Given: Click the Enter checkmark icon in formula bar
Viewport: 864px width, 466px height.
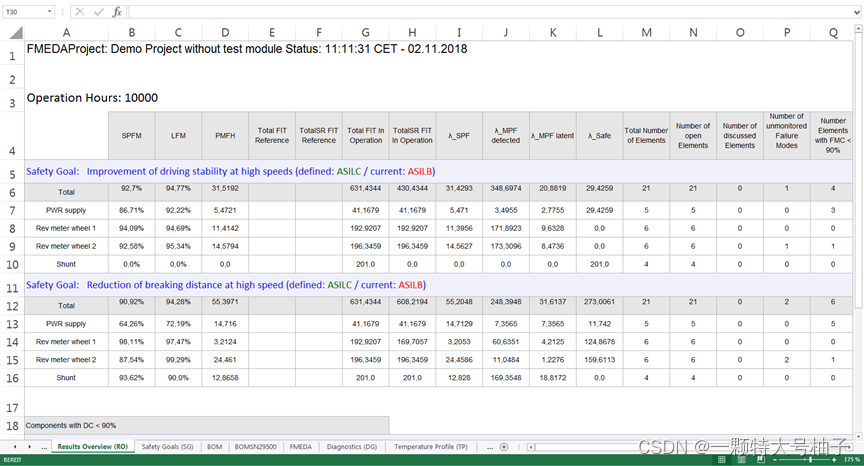Looking at the screenshot, I should [x=99, y=12].
